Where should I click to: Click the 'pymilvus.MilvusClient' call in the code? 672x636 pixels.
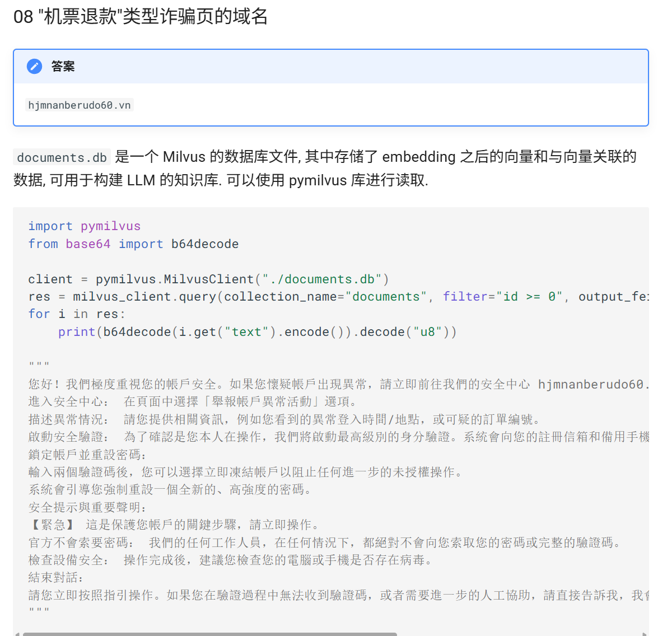pos(175,279)
